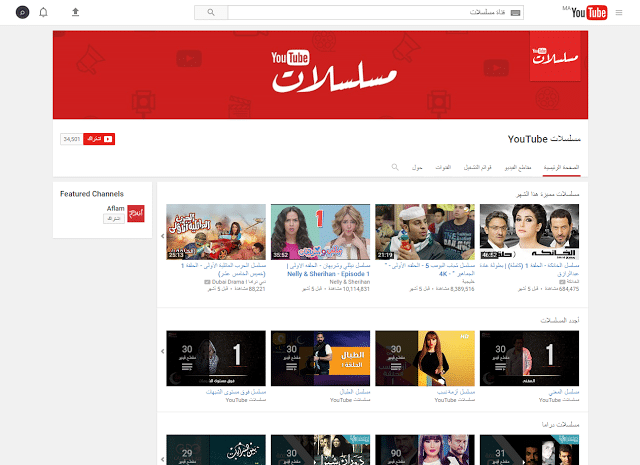Open the hamburger guide menu
Viewport: 640px width, 465px height.
(619, 13)
